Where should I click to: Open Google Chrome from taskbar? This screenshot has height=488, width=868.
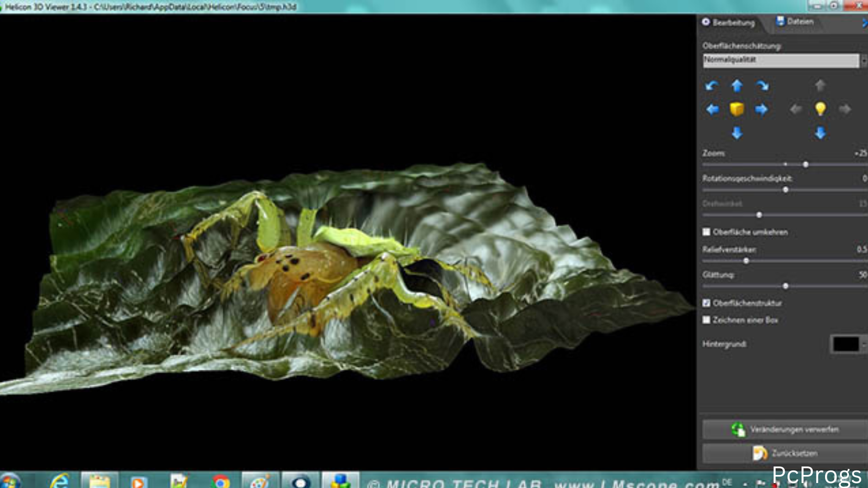(221, 481)
